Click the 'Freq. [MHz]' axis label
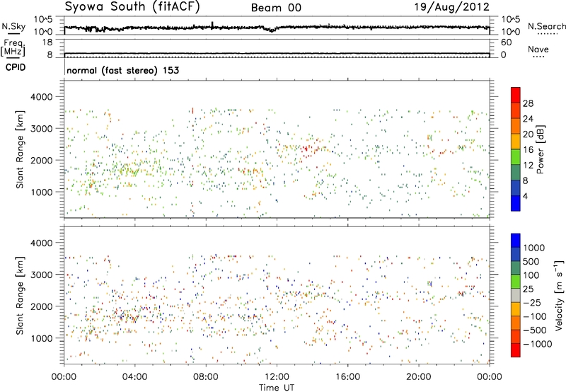 [13, 48]
